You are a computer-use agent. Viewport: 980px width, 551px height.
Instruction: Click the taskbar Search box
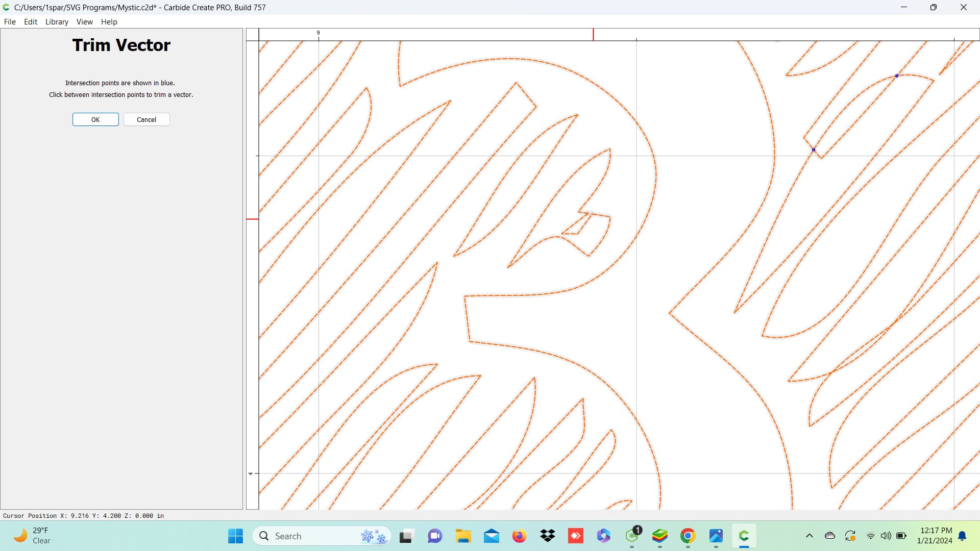click(x=322, y=536)
